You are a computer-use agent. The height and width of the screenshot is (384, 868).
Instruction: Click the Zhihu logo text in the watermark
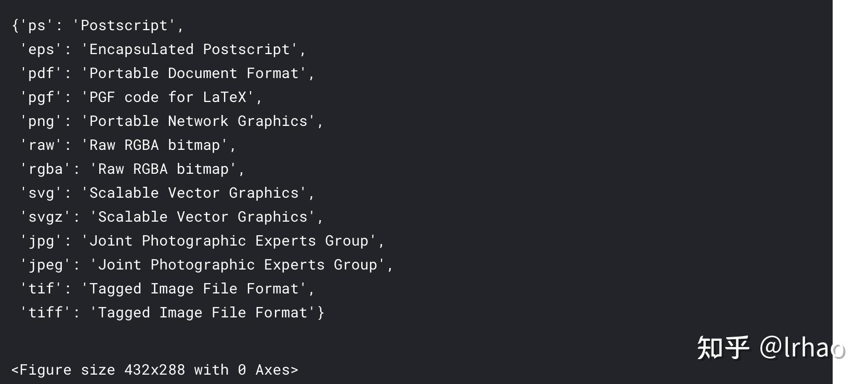pos(722,348)
